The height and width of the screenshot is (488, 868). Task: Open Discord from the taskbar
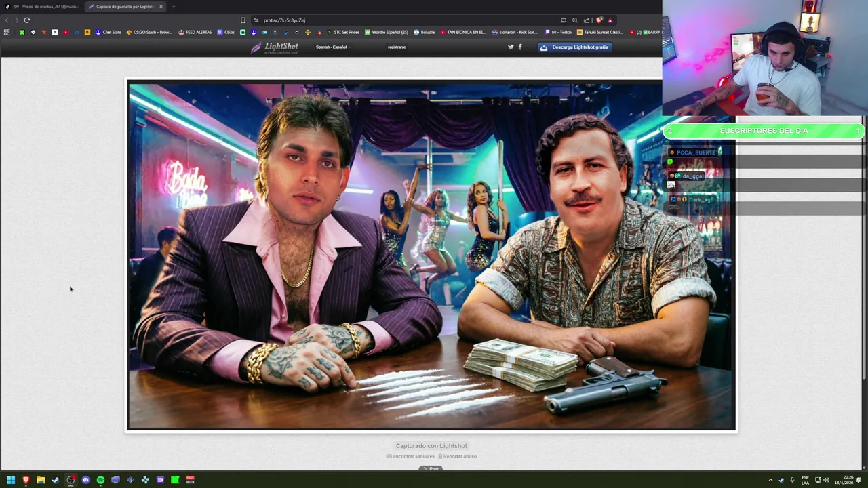point(85,480)
